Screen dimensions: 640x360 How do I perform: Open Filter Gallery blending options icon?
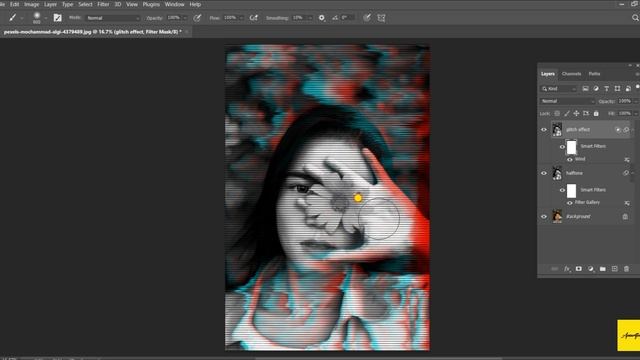[627, 203]
